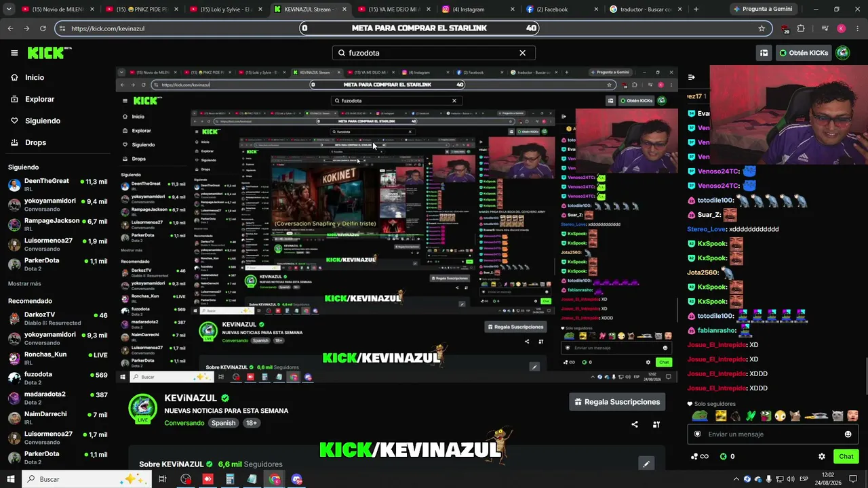
Task: Click the Spanish language tag
Action: coord(223,423)
